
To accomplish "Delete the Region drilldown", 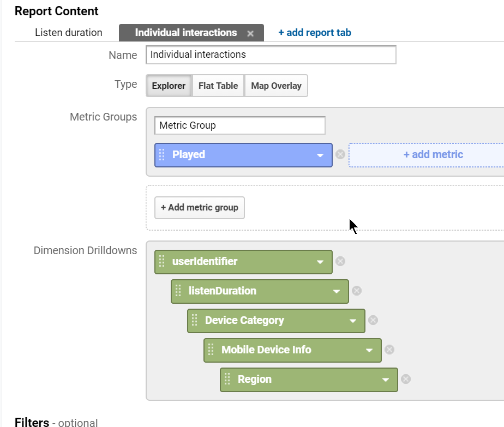I will click(406, 379).
